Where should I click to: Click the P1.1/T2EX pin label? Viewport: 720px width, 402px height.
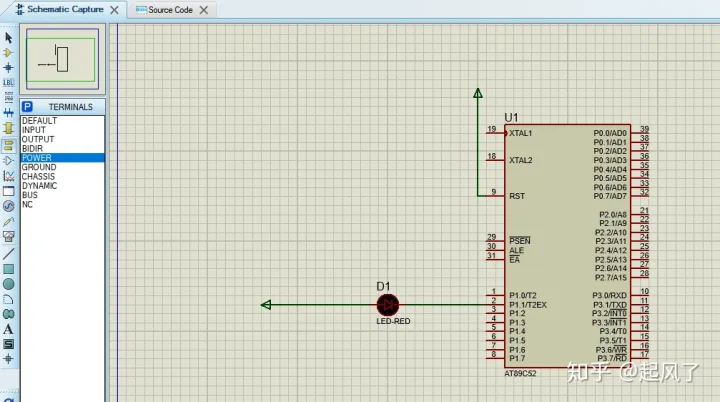[528, 305]
